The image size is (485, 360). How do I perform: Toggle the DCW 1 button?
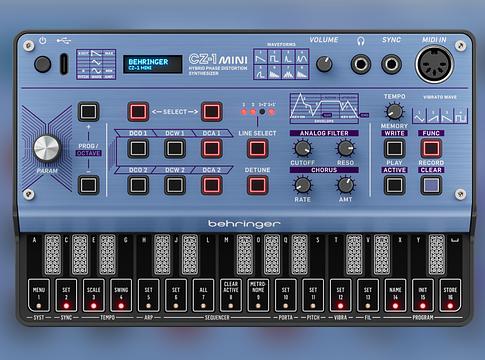point(175,148)
